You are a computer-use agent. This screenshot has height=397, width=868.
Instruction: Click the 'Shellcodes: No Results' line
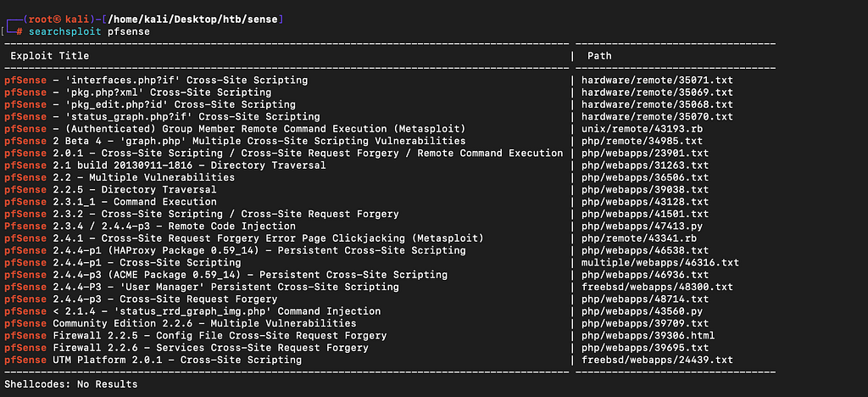(71, 384)
